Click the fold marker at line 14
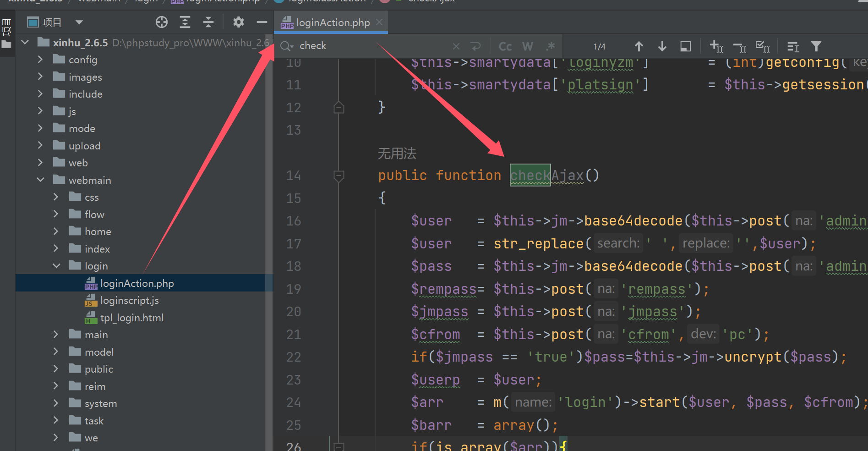The height and width of the screenshot is (451, 868). click(x=339, y=176)
